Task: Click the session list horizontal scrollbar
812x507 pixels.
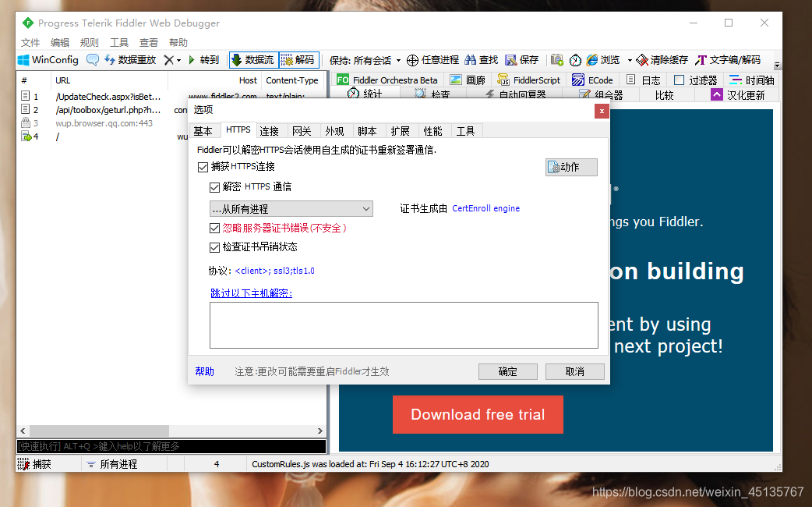Action: (x=171, y=431)
